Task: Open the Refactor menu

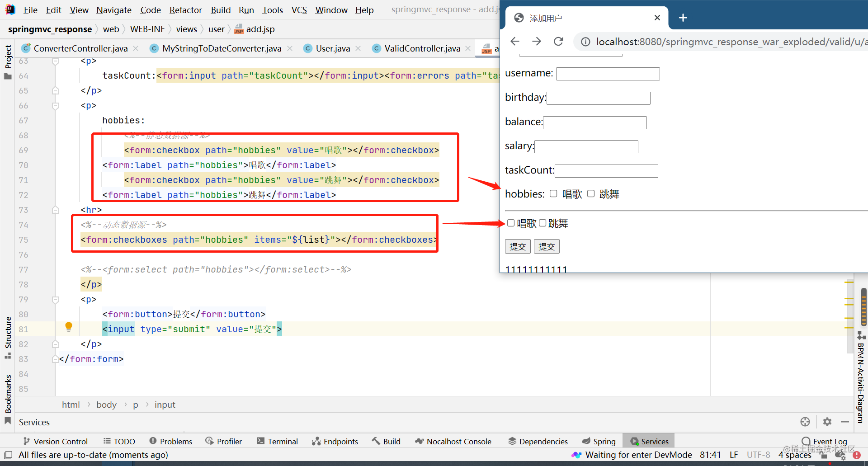Action: tap(185, 10)
